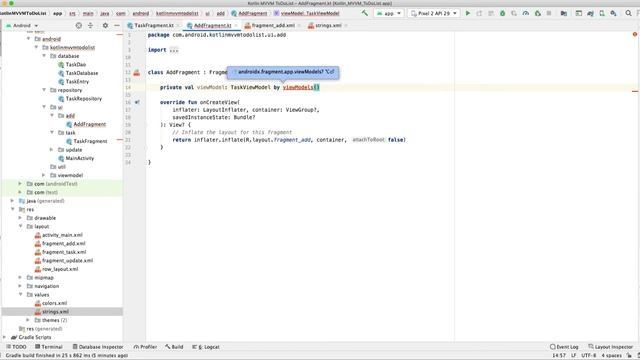Collapse the layout folder
This screenshot has height=360, width=640.
[20, 226]
